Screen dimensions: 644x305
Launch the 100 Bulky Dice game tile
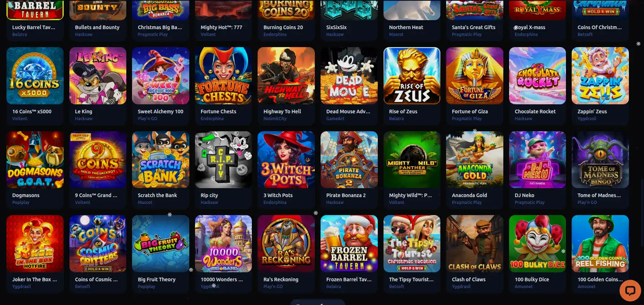tap(538, 243)
